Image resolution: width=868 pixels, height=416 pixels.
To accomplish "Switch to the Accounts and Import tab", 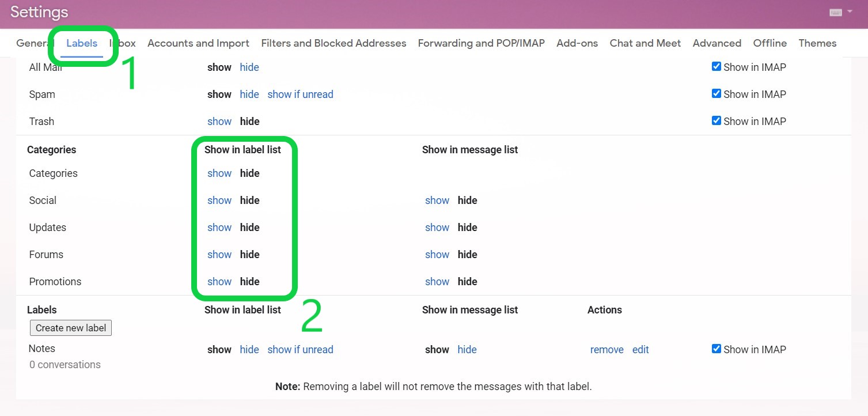I will point(198,43).
